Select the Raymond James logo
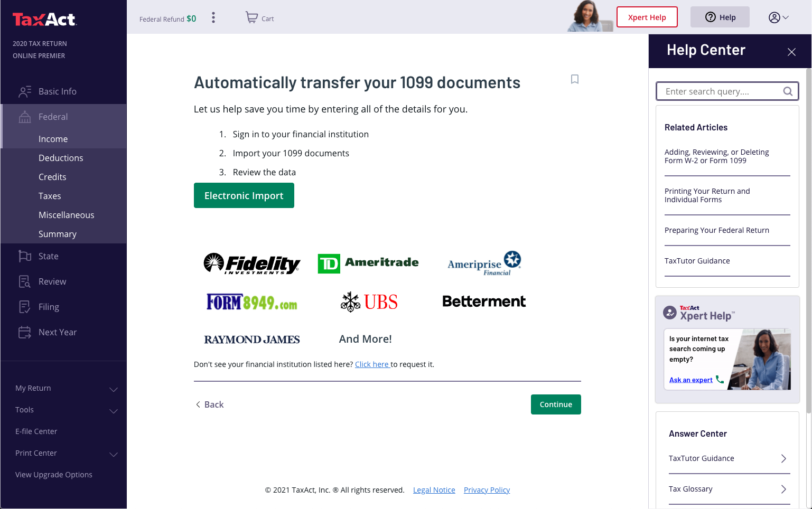Image resolution: width=812 pixels, height=509 pixels. (x=252, y=340)
